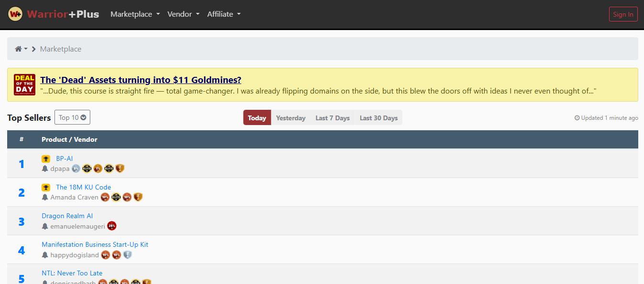
Task: Click dpapa's gold trophy shield badge
Action: 120,168
